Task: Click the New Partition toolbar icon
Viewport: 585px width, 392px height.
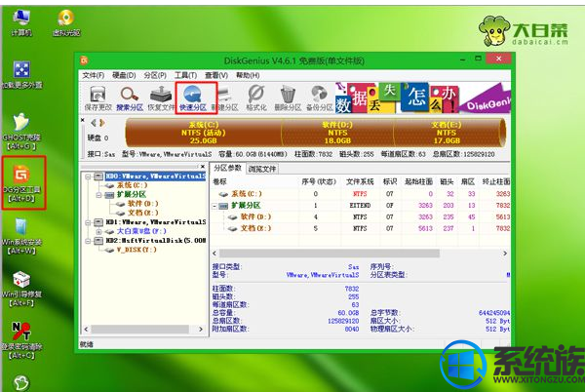Action: pos(224,98)
